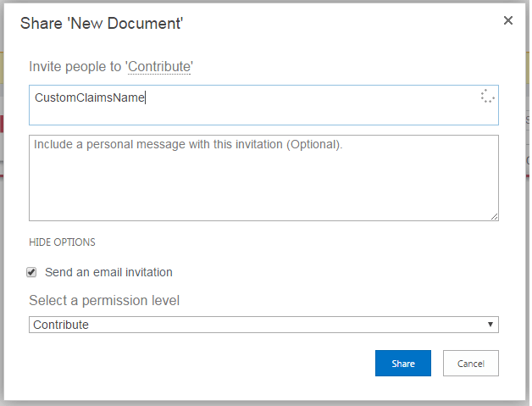
Task: Grab the message box resize grip
Action: point(495,217)
